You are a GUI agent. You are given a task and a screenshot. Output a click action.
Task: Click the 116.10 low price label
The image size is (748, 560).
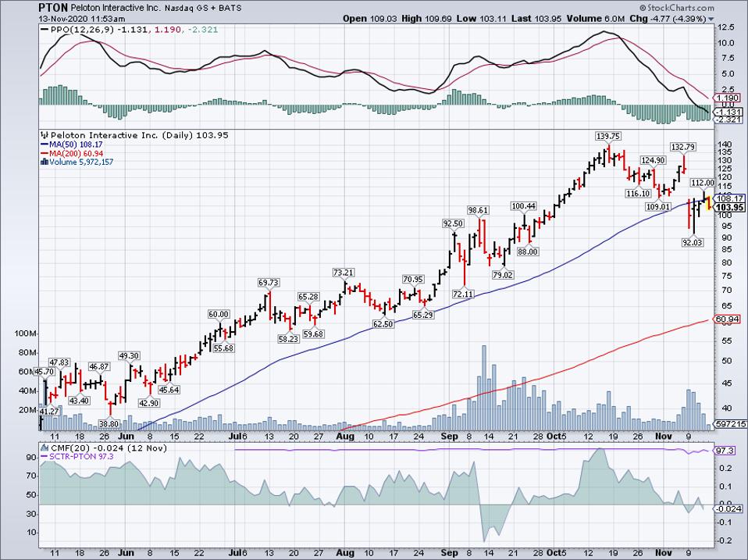coord(638,193)
